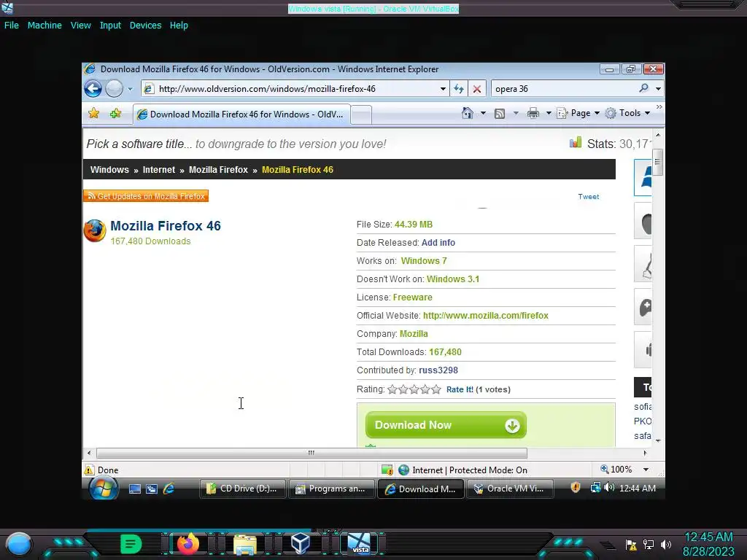Click the RSS Feeds icon
This screenshot has height=560, width=747.
click(499, 113)
